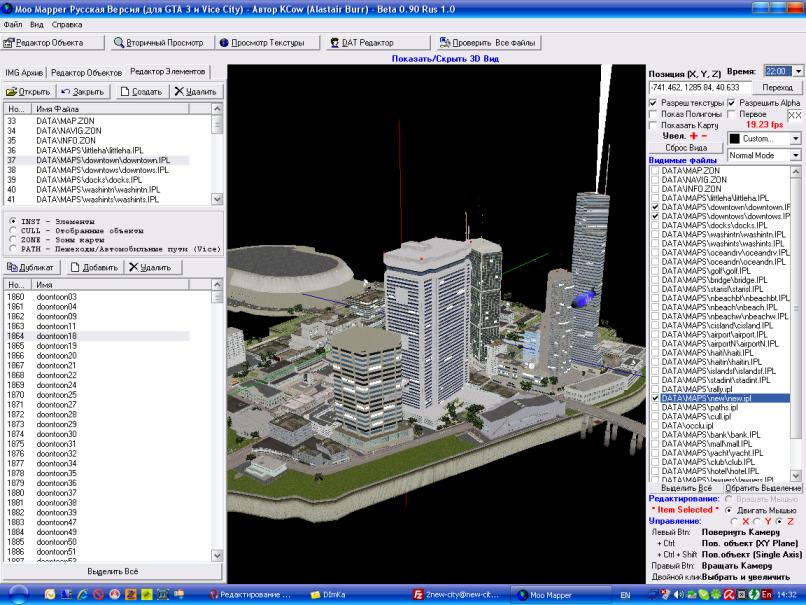The height and width of the screenshot is (605, 806).
Task: Select item 1880 doontoon37
Action: click(98, 493)
